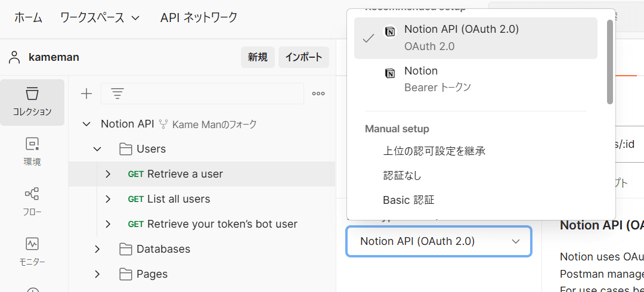The width and height of the screenshot is (644, 292).
Task: Click the kameman user profile icon
Action: [x=14, y=57]
